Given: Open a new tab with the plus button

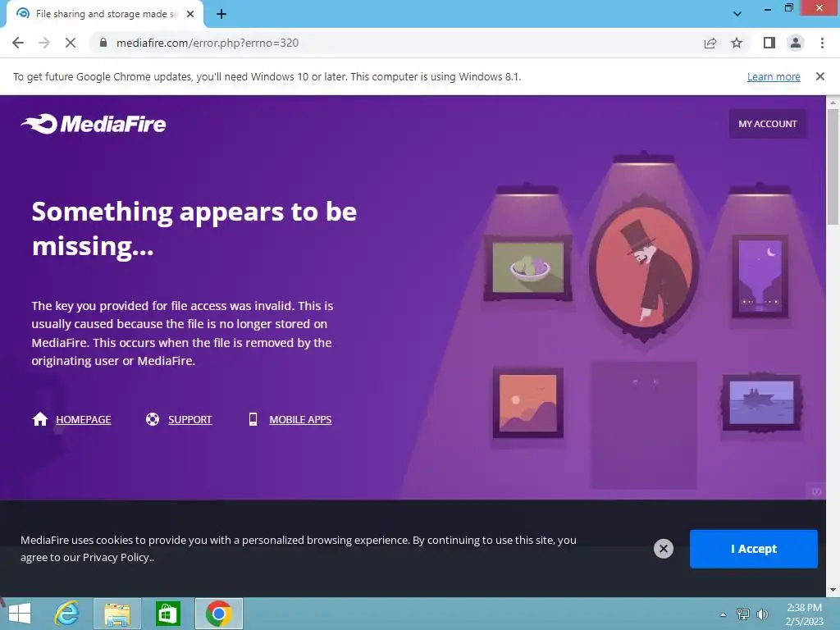Looking at the screenshot, I should pos(221,15).
